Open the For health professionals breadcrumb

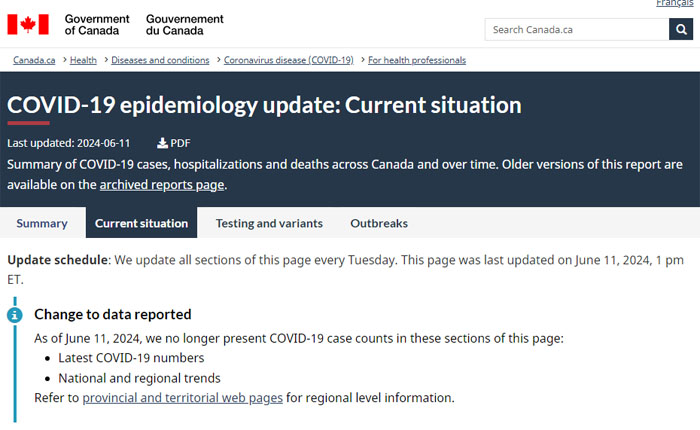[417, 60]
